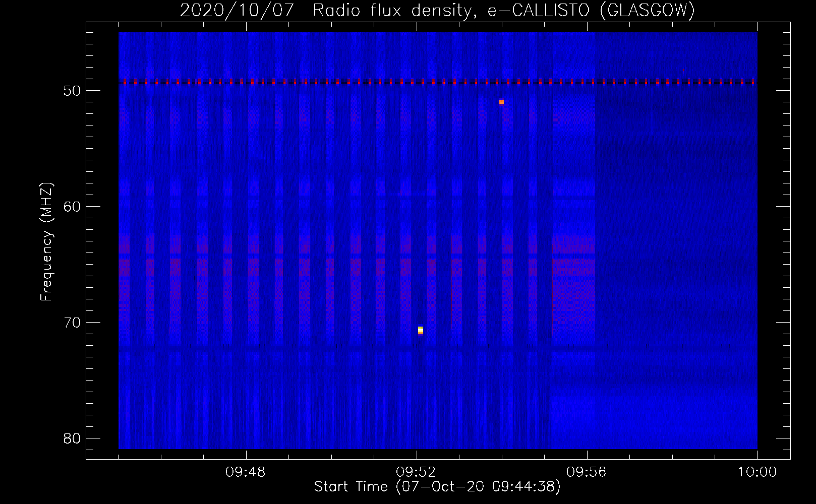
Task: Click the 10:00 time tick label
Action: tap(757, 472)
